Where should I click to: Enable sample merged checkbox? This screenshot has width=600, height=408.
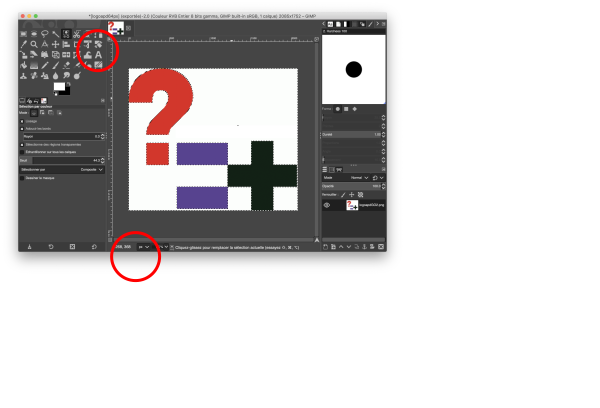pos(23,151)
